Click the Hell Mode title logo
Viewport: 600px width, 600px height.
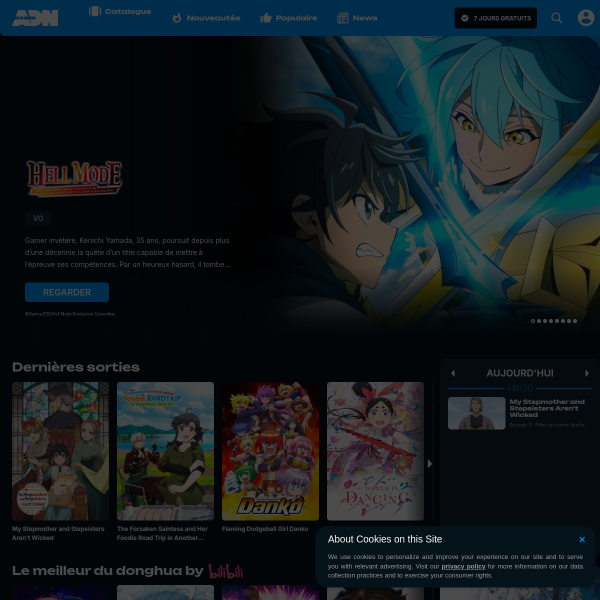pyautogui.click(x=74, y=179)
